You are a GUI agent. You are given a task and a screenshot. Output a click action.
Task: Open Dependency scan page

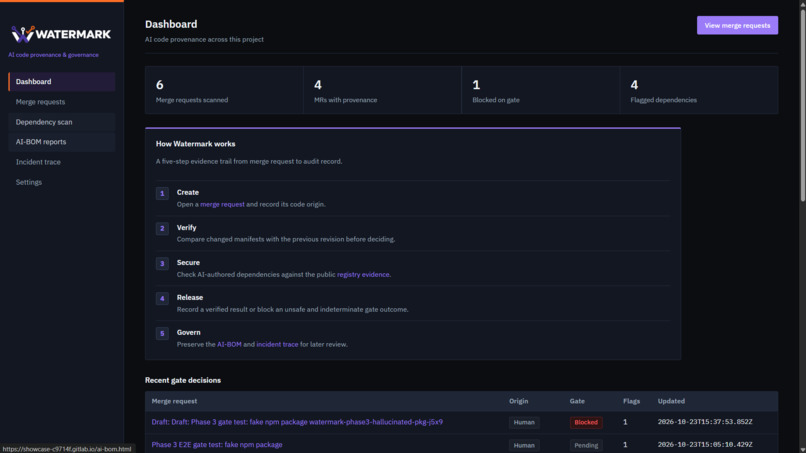(62, 122)
